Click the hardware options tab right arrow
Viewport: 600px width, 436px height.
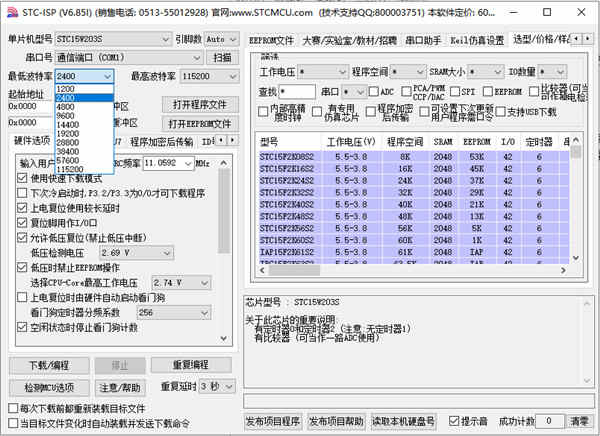pos(232,140)
